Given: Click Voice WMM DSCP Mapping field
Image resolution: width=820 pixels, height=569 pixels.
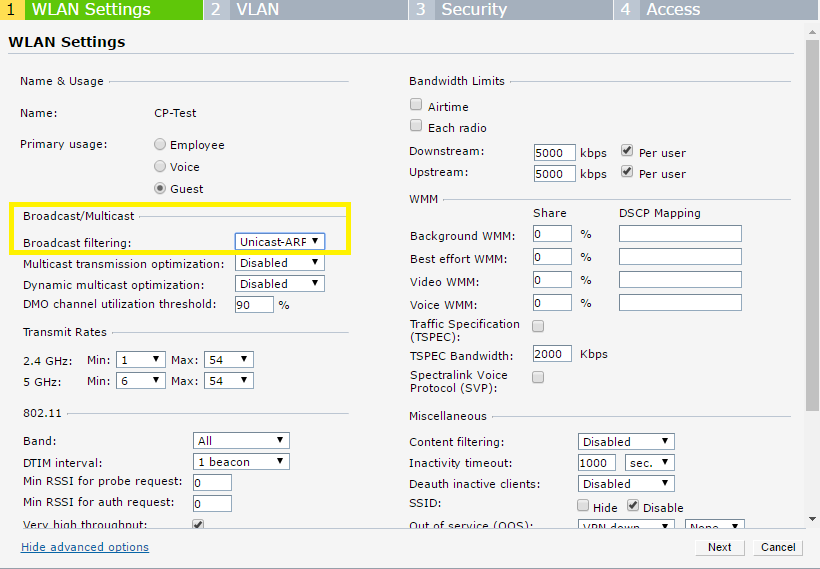Looking at the screenshot, I should point(680,303).
